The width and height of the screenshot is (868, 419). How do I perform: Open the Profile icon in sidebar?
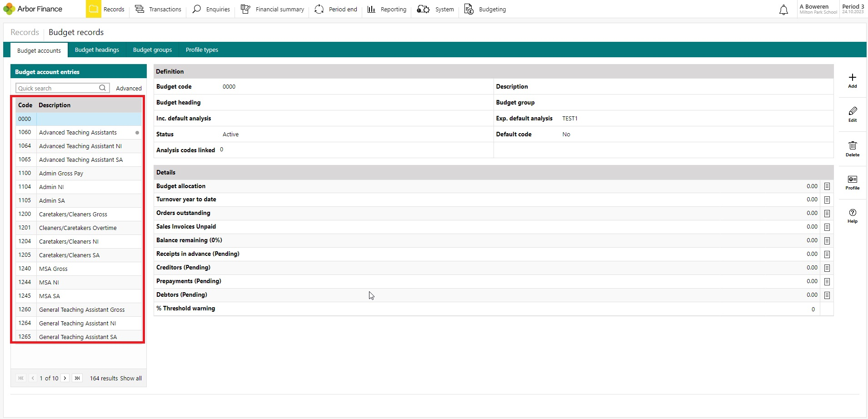click(853, 179)
